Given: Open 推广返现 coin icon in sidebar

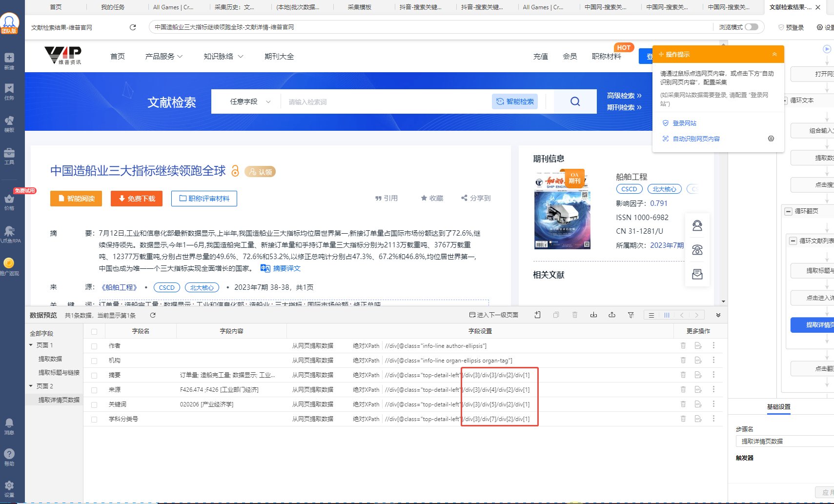Looking at the screenshot, I should point(9,266).
